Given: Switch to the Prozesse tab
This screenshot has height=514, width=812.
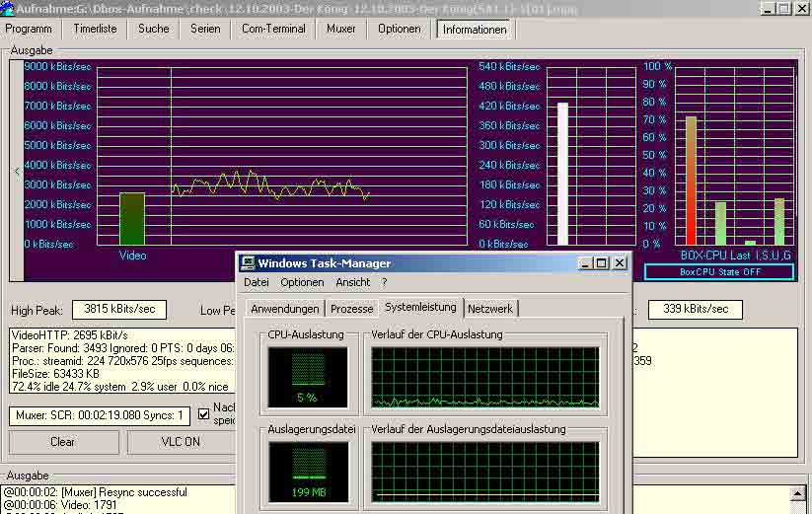Looking at the screenshot, I should tap(351, 309).
